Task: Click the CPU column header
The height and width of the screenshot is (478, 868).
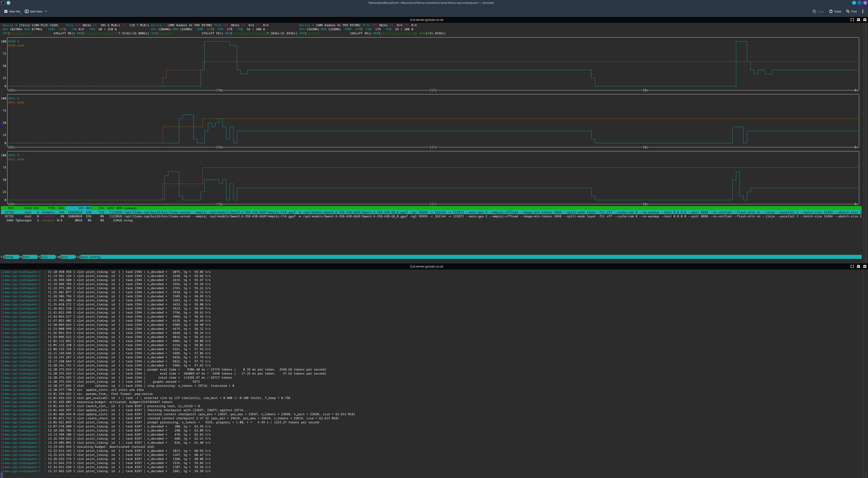Action: (x=101, y=208)
